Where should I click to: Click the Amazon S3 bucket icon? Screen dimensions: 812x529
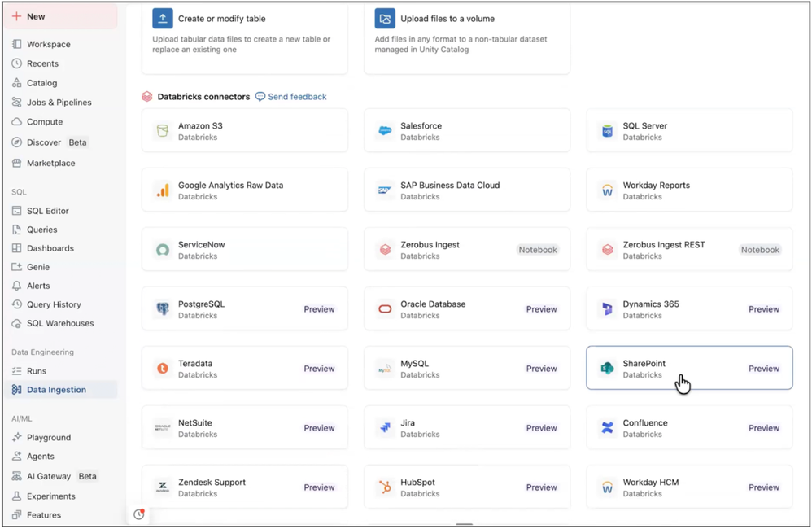pyautogui.click(x=163, y=131)
